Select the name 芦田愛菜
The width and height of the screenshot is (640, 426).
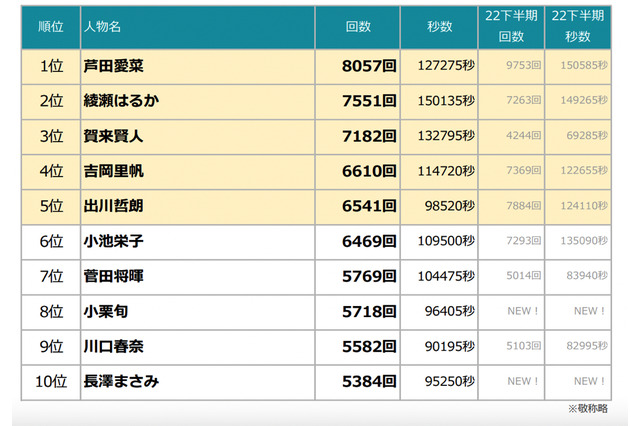113,66
